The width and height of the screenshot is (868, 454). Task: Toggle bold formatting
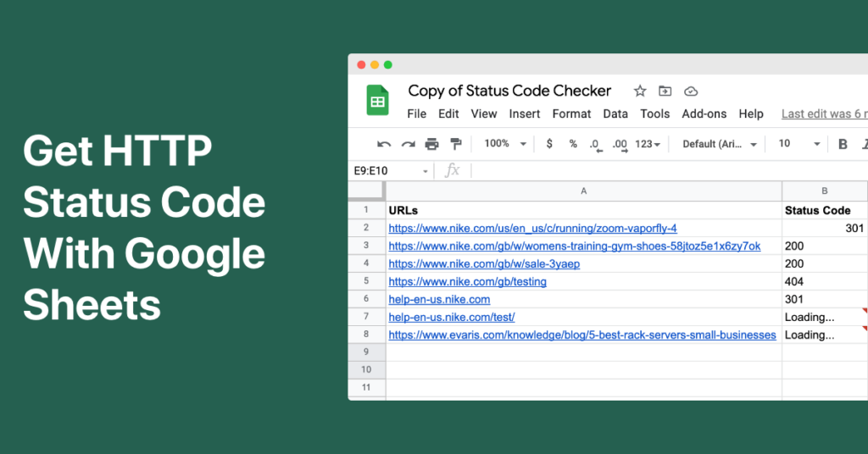(843, 144)
